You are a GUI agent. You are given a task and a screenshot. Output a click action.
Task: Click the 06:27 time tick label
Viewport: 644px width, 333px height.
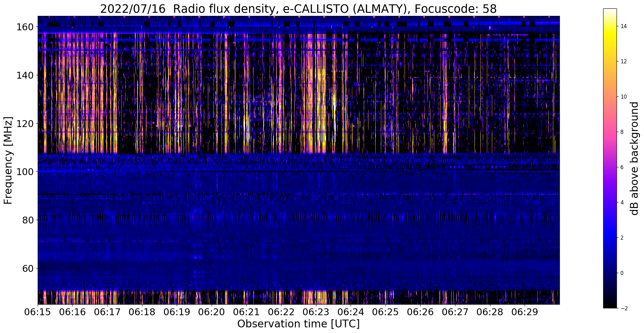click(455, 312)
